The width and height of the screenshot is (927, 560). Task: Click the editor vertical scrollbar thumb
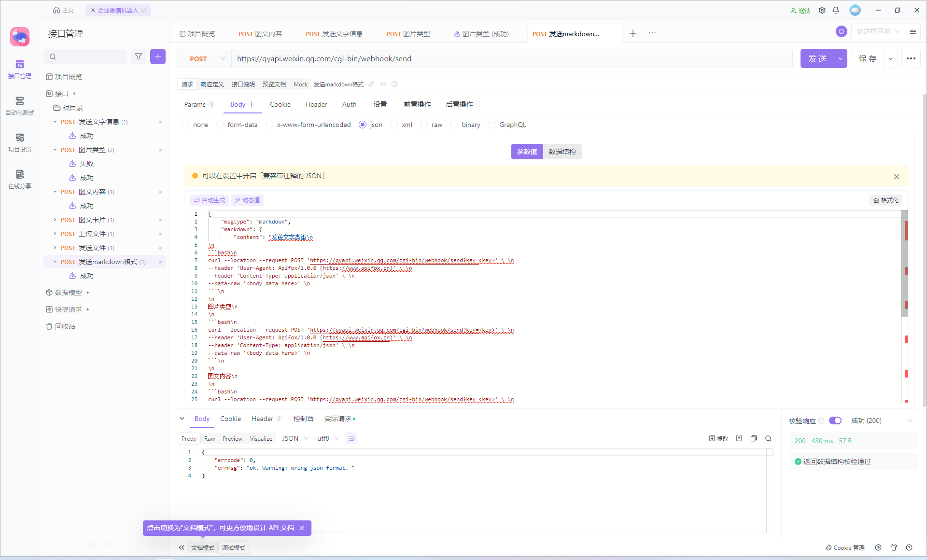(x=905, y=264)
